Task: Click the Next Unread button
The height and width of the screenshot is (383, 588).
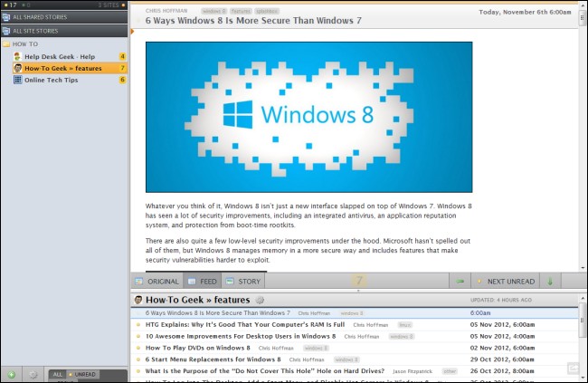Action: pos(506,282)
